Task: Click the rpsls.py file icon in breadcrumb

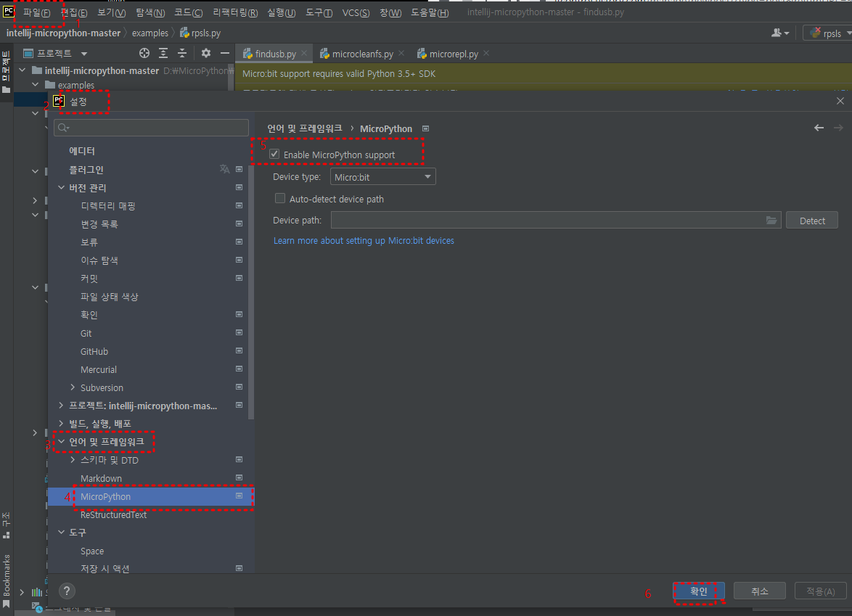Action: (x=184, y=33)
